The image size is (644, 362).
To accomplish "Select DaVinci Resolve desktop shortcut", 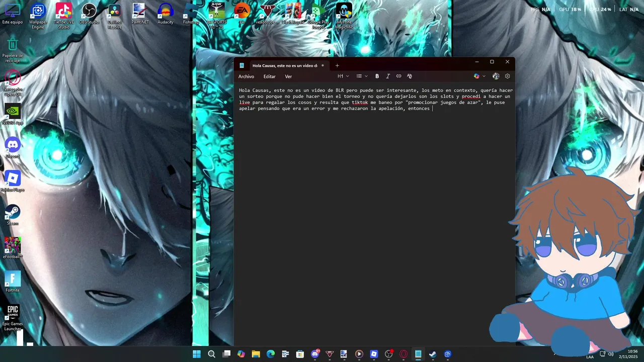I will pyautogui.click(x=115, y=16).
